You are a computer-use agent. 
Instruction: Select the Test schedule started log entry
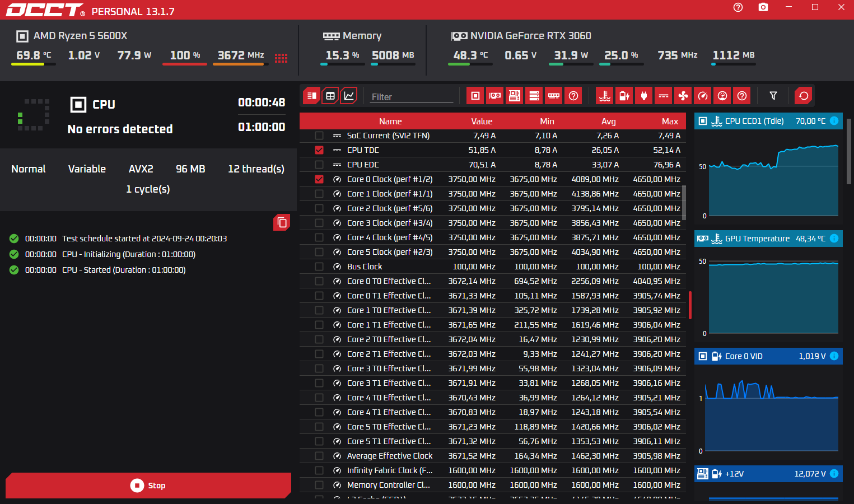click(118, 239)
